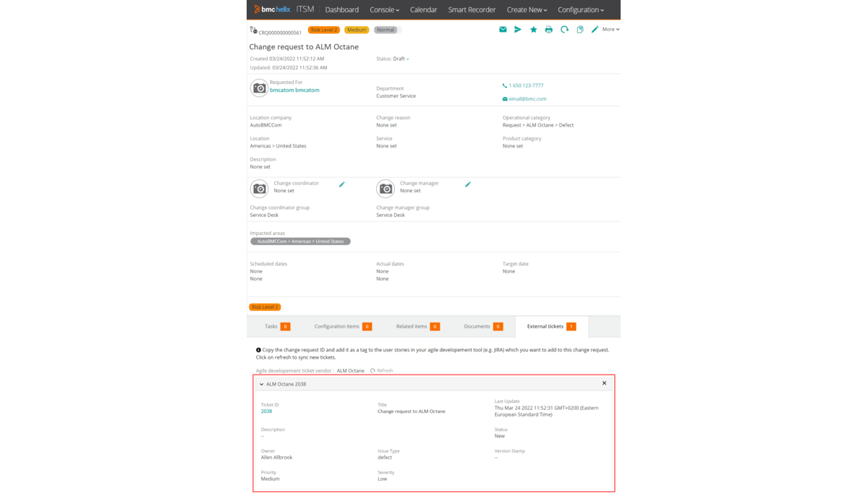The height and width of the screenshot is (499, 868).
Task: Expand the Console menu in the navbar
Action: pos(384,10)
